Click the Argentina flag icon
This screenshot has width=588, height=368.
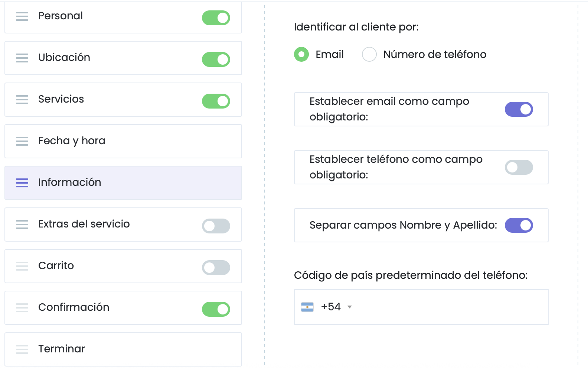tap(307, 307)
